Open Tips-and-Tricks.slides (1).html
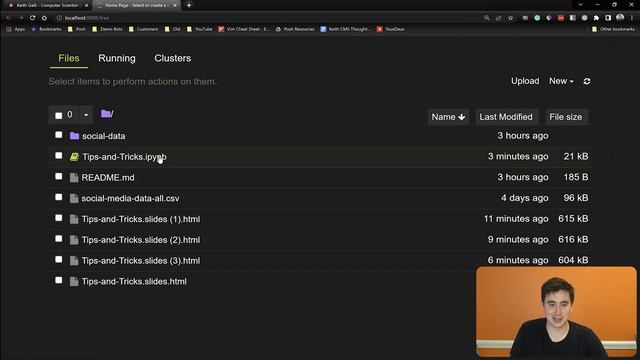Image resolution: width=640 pixels, height=360 pixels. click(x=141, y=220)
